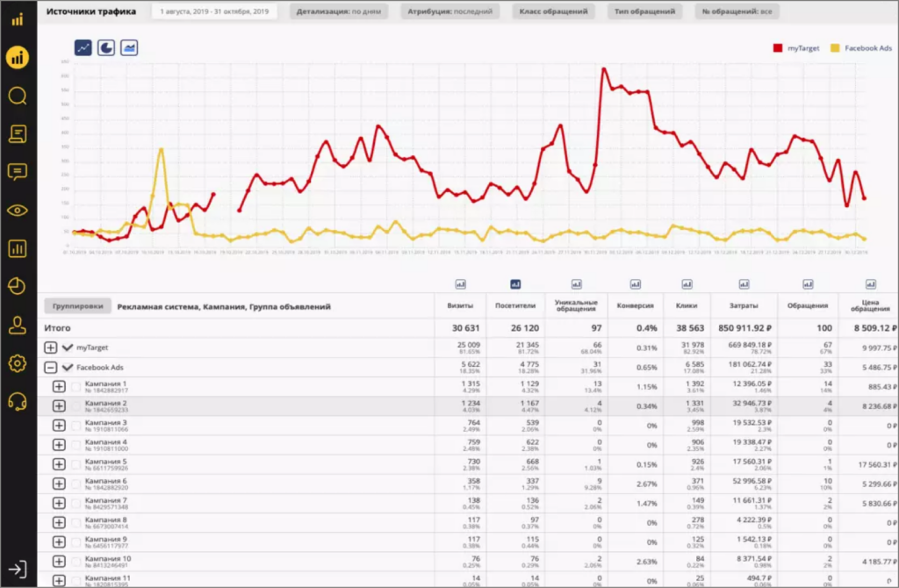Uncheck the Facebook Ads row checkmark
899x588 pixels.
(x=68, y=368)
